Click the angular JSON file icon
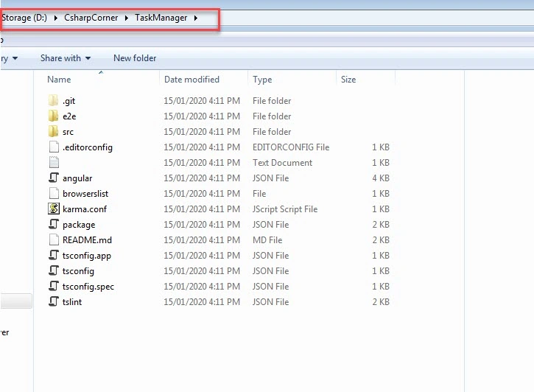This screenshot has width=534, height=392. point(54,178)
